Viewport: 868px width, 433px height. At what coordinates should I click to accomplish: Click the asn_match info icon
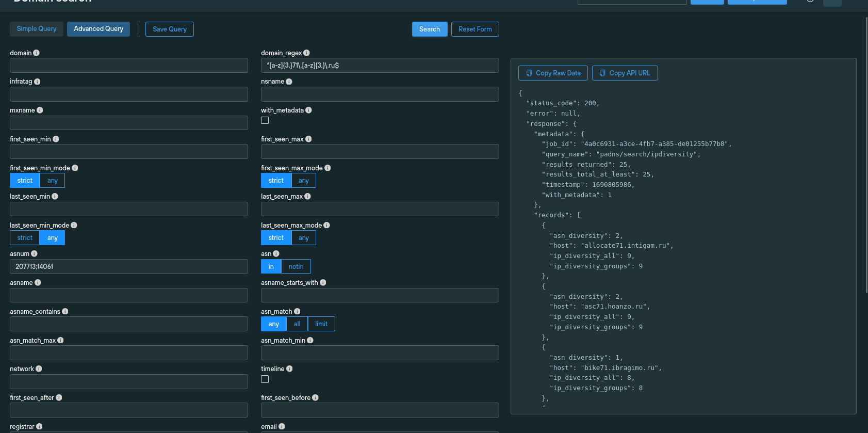pyautogui.click(x=297, y=311)
